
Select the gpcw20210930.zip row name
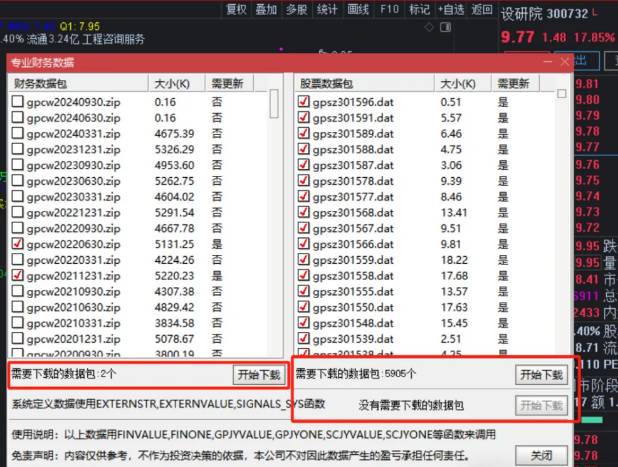click(x=73, y=291)
